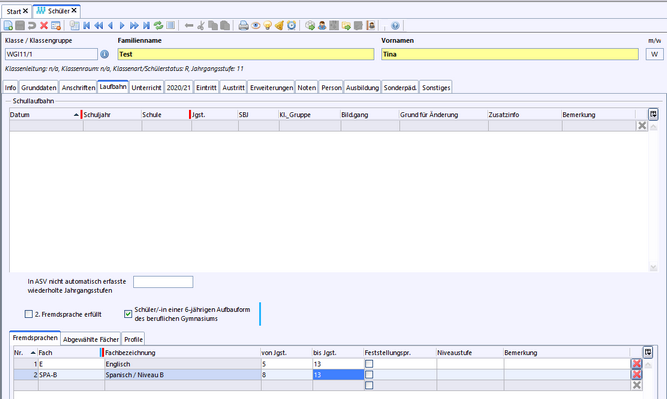This screenshot has width=667, height=399.
Task: Delete the Englisch row with red X
Action: coord(636,364)
